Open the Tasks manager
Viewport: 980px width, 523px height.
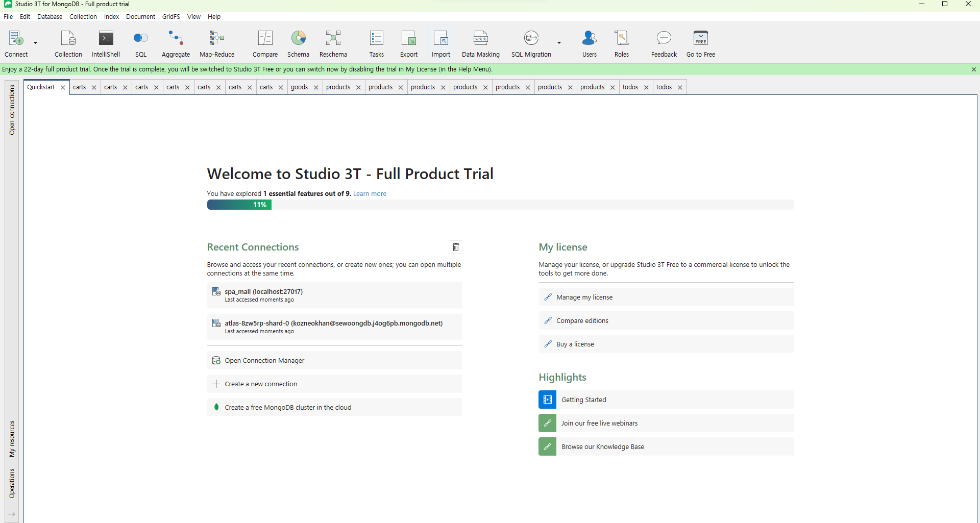point(377,43)
